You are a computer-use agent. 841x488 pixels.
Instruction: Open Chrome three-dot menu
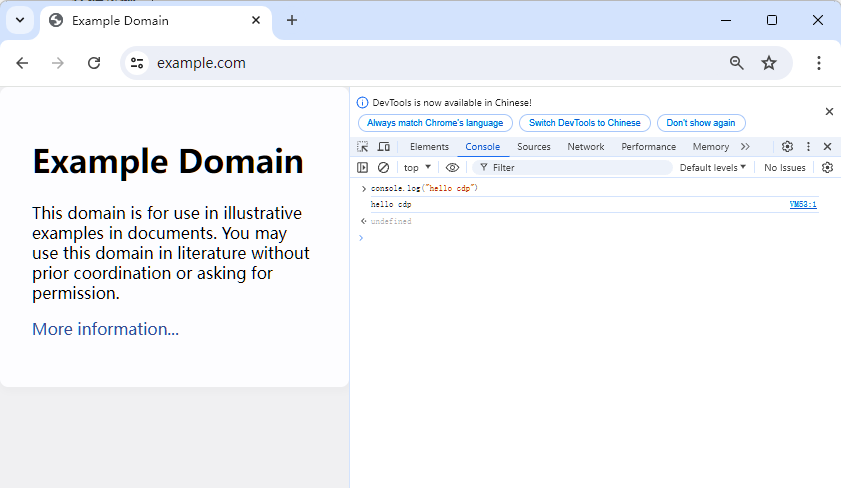tap(818, 63)
